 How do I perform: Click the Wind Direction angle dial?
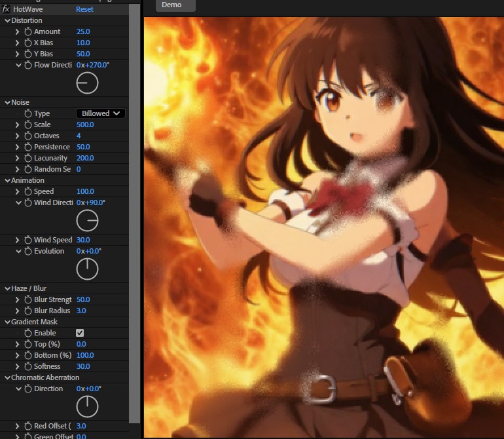[87, 220]
